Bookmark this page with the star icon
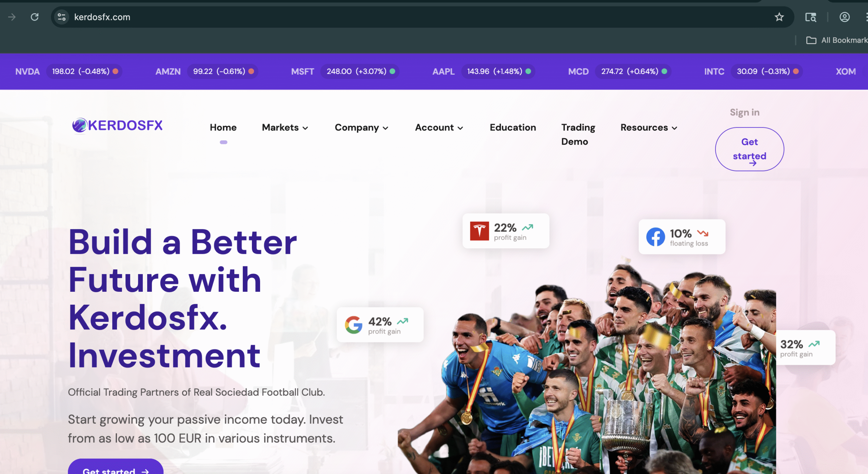The image size is (868, 474). (x=779, y=17)
